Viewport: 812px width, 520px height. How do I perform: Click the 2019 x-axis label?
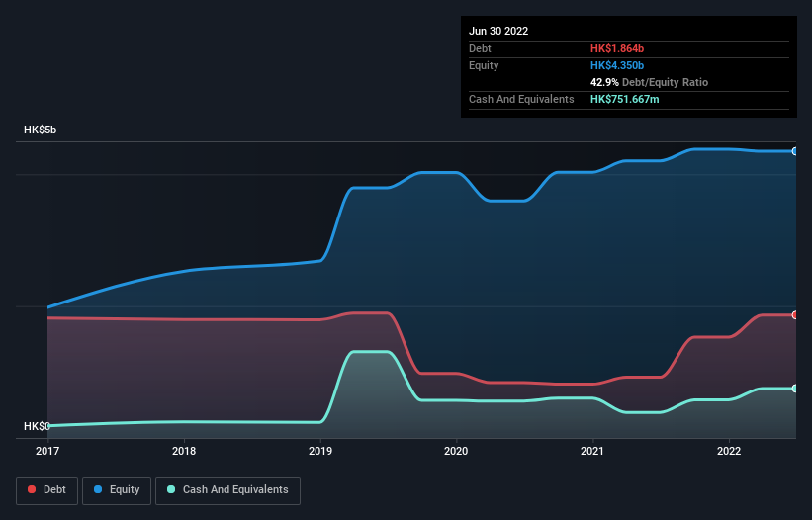(320, 451)
